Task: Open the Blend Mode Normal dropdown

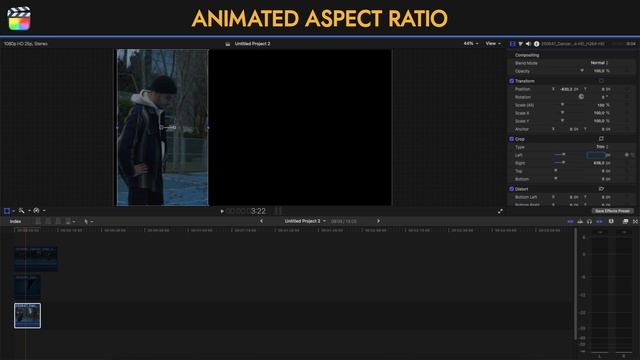Action: (599, 63)
